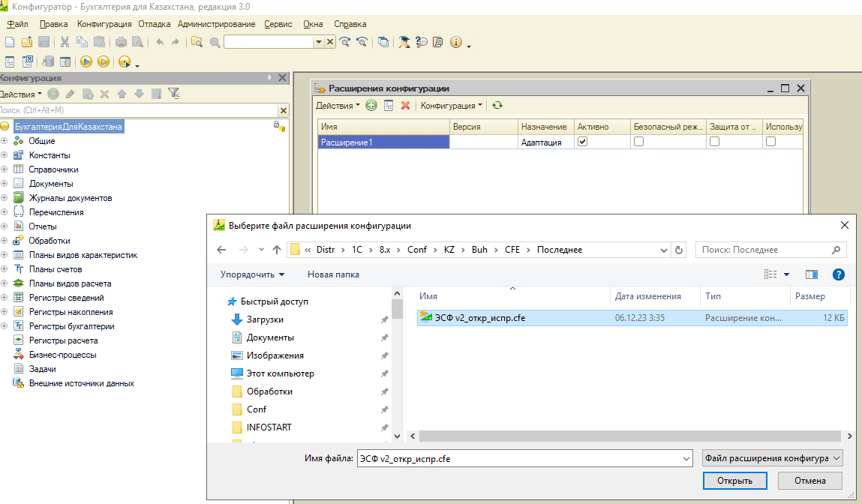Click the Бизнес-процессы tree item
The width and height of the screenshot is (862, 504).
point(63,355)
